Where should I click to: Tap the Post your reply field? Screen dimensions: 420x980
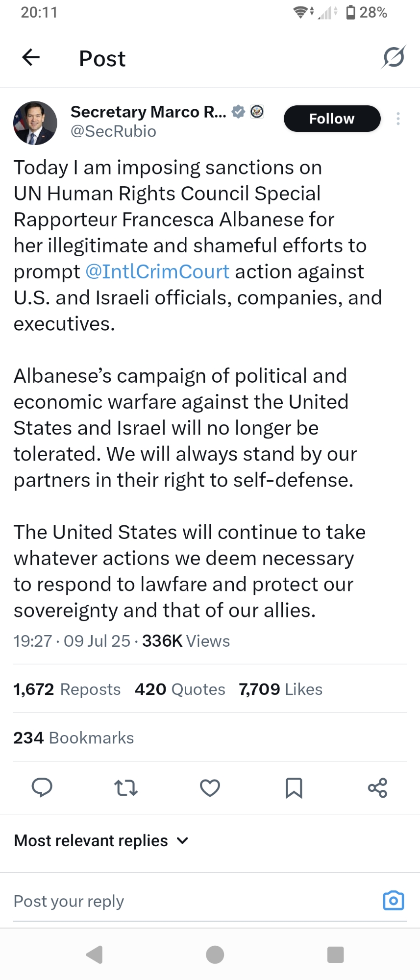pos(186,901)
